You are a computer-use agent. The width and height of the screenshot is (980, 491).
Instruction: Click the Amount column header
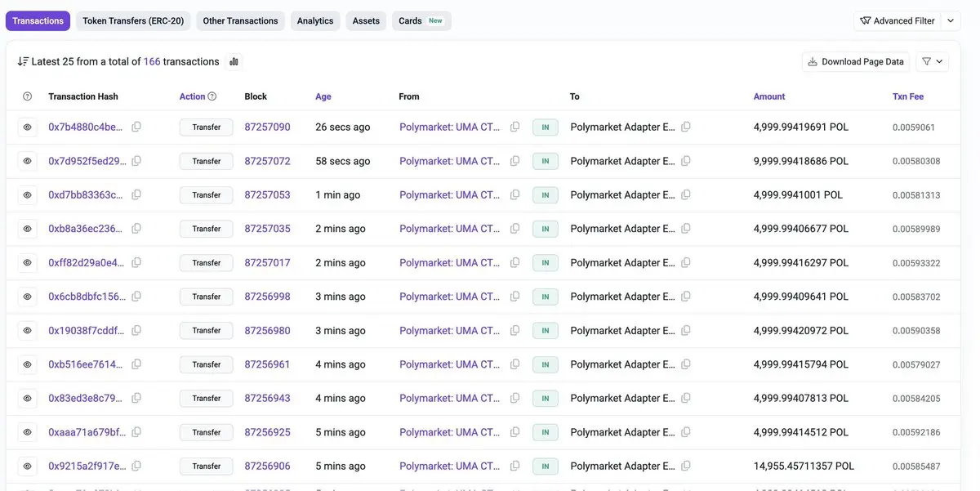click(x=769, y=96)
